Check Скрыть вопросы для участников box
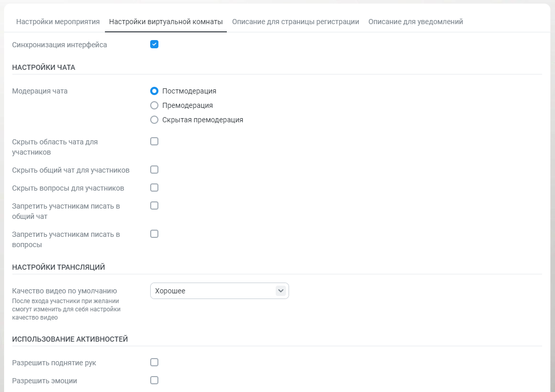555x392 pixels. [x=154, y=188]
